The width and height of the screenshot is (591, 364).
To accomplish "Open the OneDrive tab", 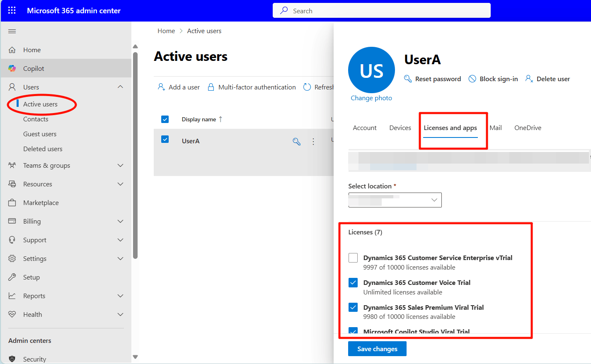I will click(528, 128).
